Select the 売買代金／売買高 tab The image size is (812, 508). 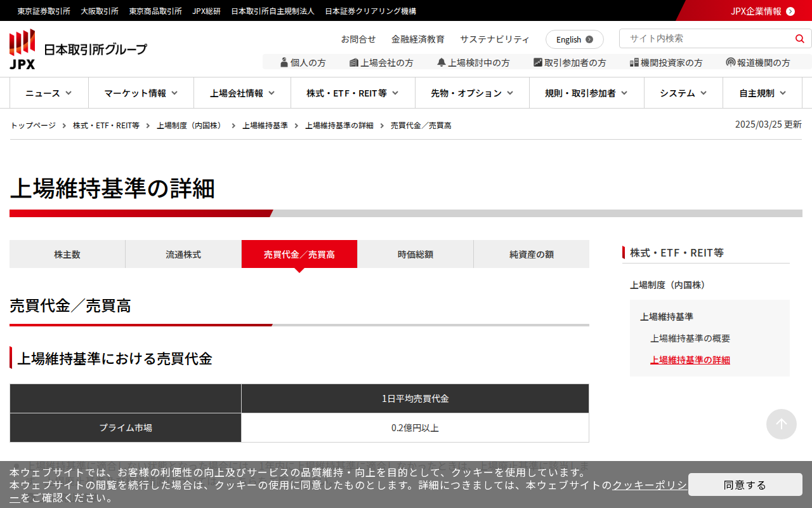tap(299, 254)
